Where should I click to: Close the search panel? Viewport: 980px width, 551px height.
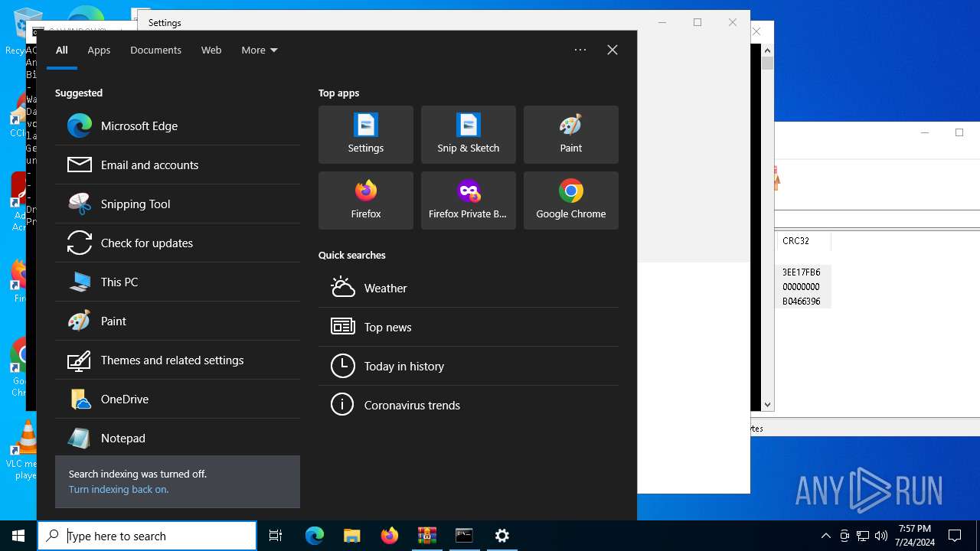click(x=612, y=50)
